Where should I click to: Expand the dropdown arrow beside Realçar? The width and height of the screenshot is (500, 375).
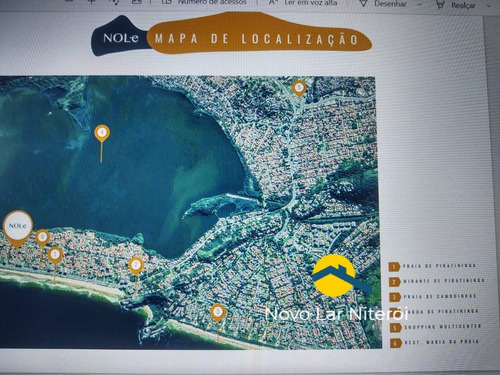click(489, 6)
